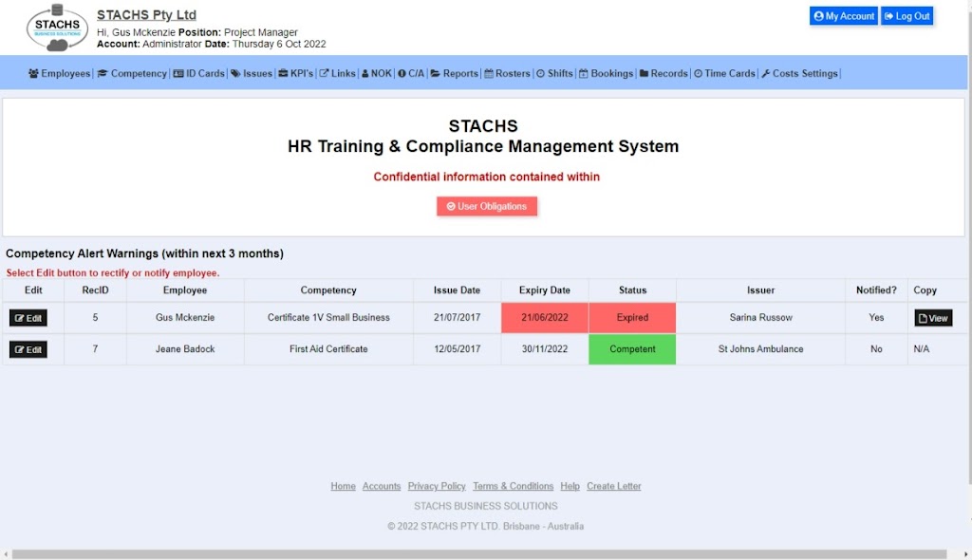Open Reports in the navigation bar
The image size is (972, 560).
(x=455, y=73)
